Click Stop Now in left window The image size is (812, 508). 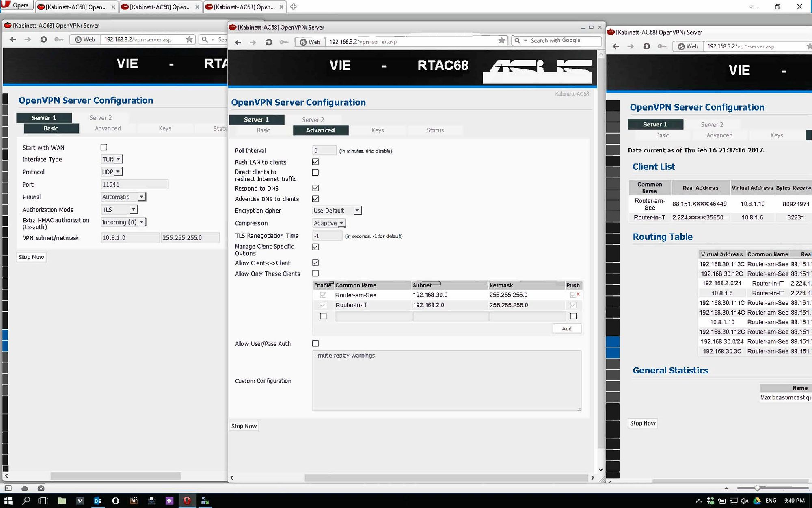31,257
